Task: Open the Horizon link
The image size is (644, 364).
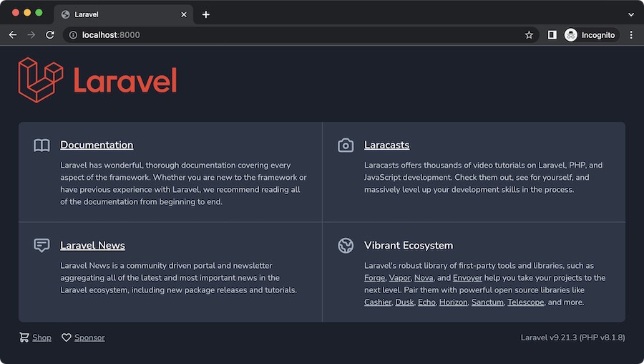Action: (454, 302)
